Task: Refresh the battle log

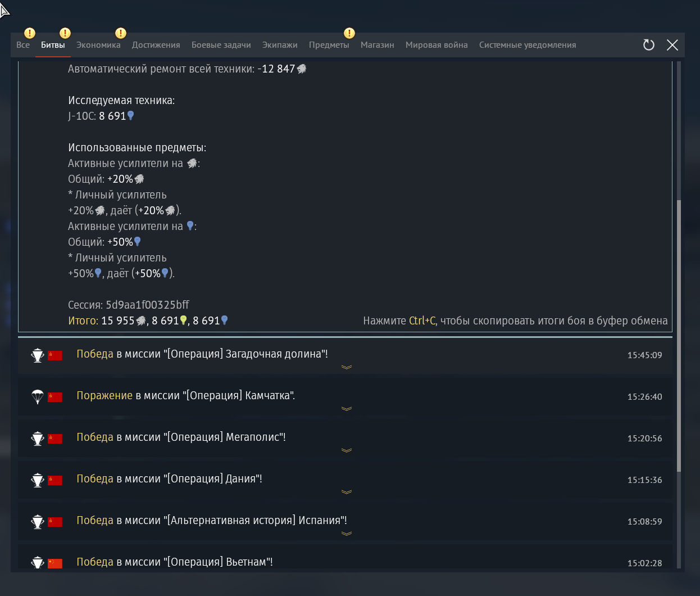Action: tap(649, 45)
